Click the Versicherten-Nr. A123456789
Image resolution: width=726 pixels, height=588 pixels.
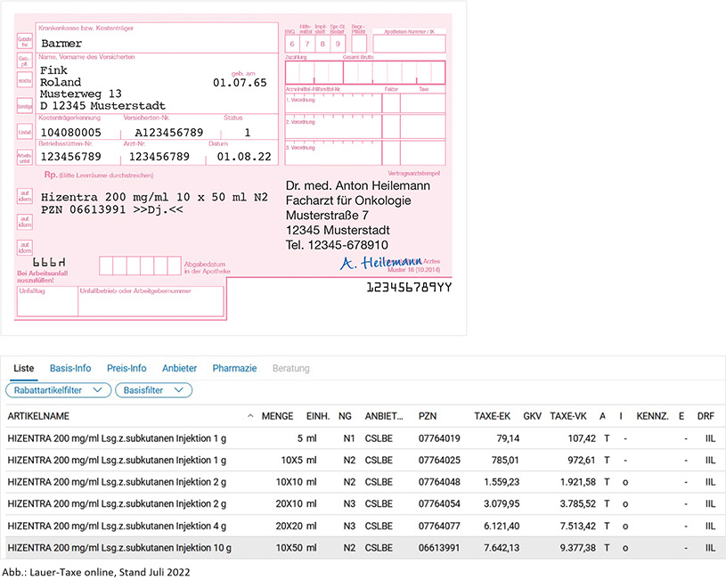coord(169,133)
